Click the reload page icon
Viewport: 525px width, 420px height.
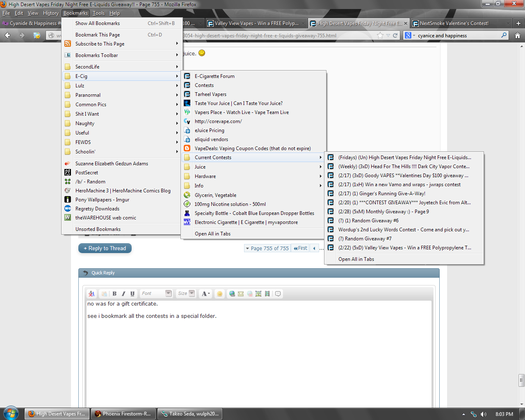point(395,36)
